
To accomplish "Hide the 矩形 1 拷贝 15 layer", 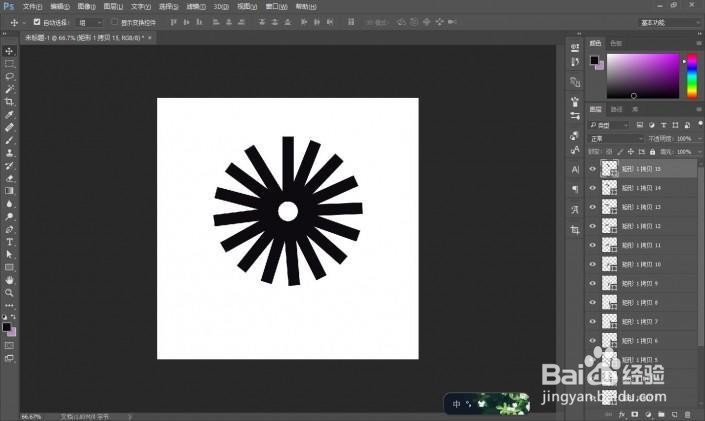I will pos(593,169).
